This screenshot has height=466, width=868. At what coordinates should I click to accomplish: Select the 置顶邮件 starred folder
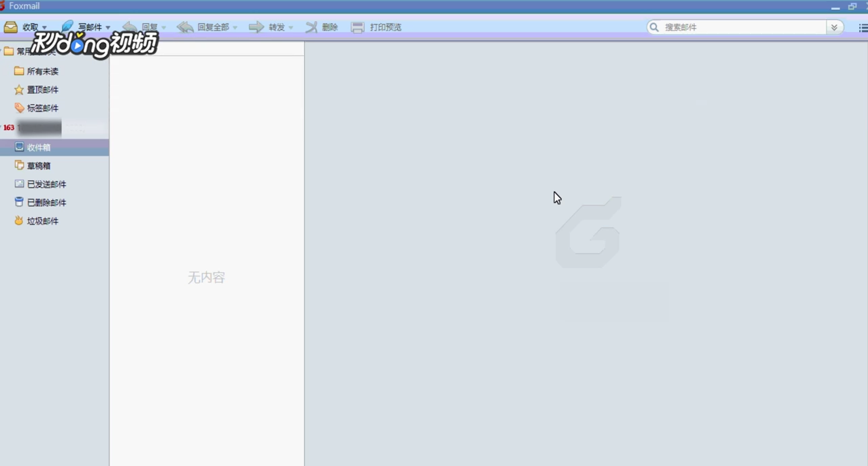[x=54, y=90]
